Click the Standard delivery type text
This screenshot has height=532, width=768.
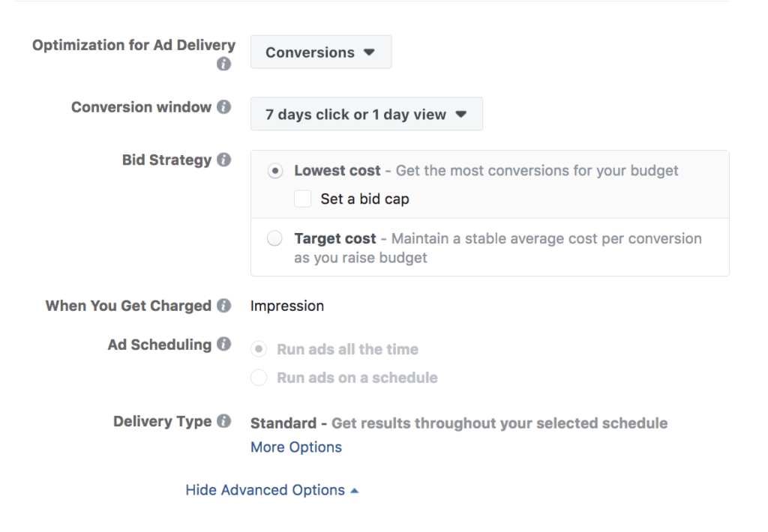coord(282,423)
